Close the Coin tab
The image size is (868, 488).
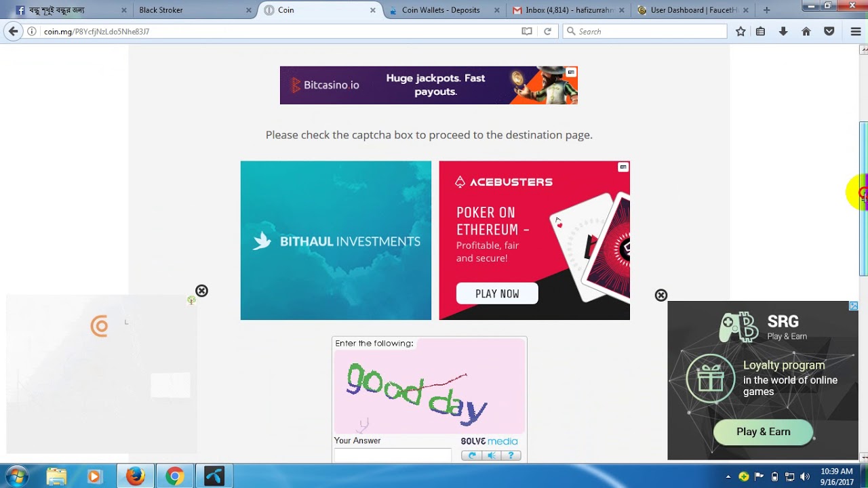372,10
